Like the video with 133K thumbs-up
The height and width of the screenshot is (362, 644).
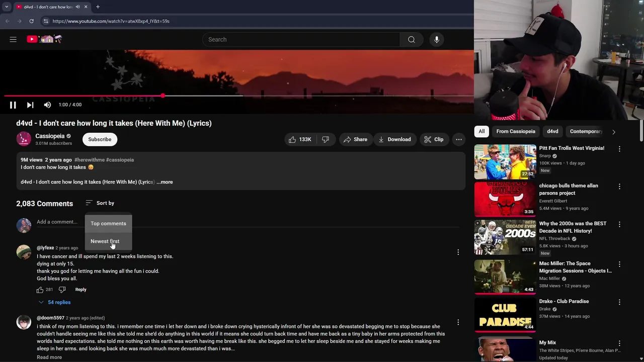[x=300, y=139]
